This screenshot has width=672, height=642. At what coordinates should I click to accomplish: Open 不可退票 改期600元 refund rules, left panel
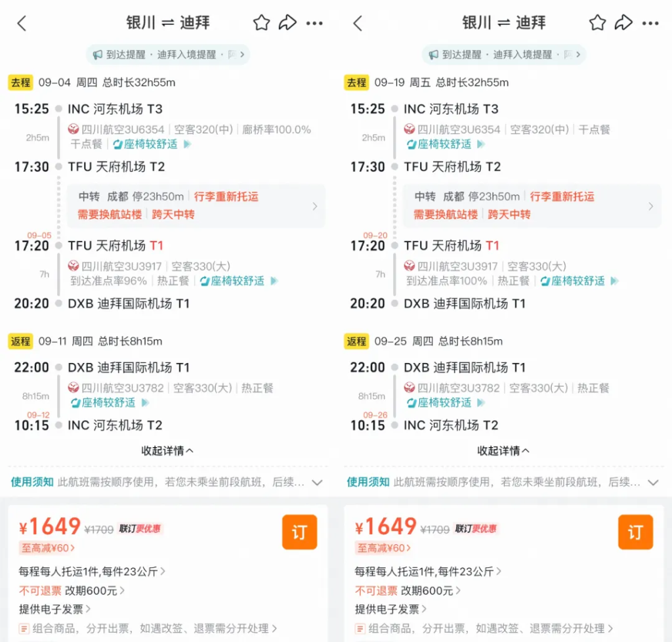point(72,591)
